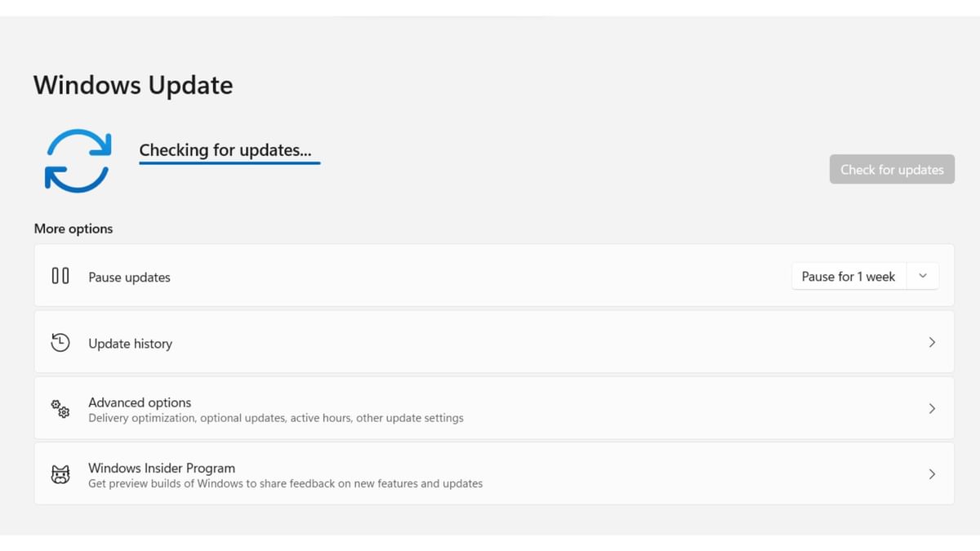Click the pause bars icon
The height and width of the screenshot is (551, 980).
click(60, 276)
